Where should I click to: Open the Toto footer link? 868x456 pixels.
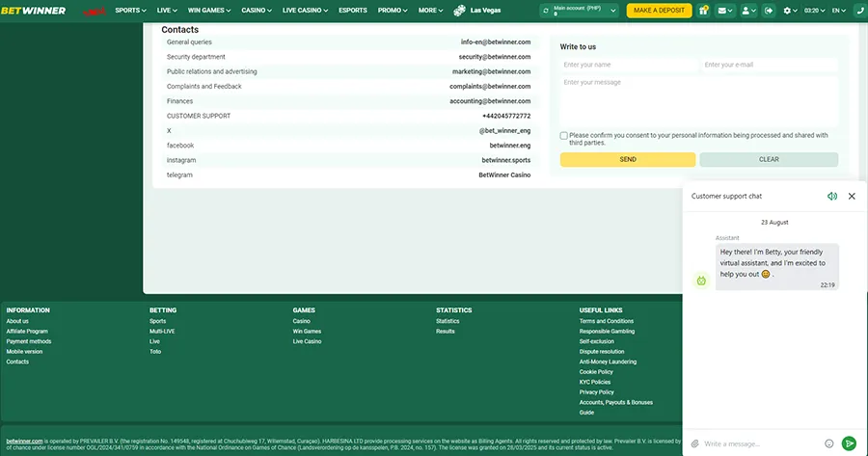155,352
